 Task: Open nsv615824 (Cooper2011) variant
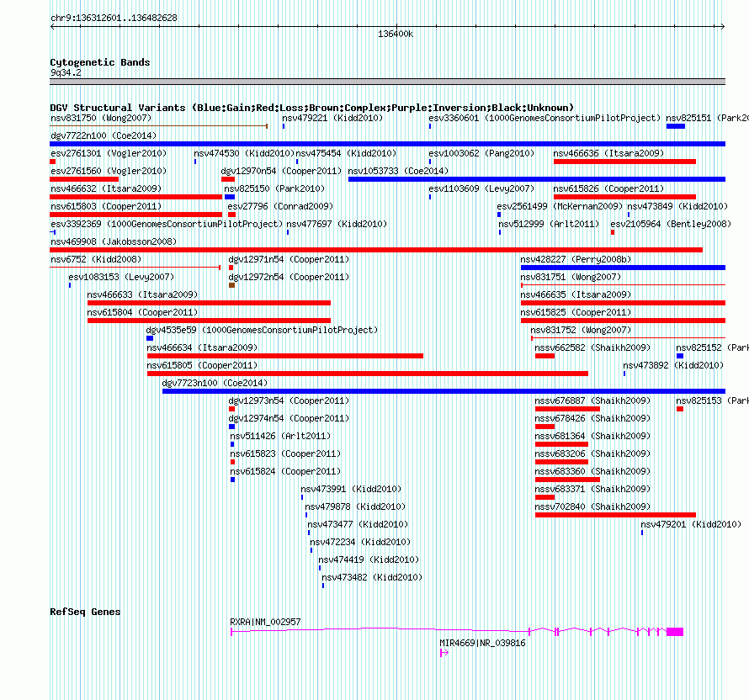285,471
